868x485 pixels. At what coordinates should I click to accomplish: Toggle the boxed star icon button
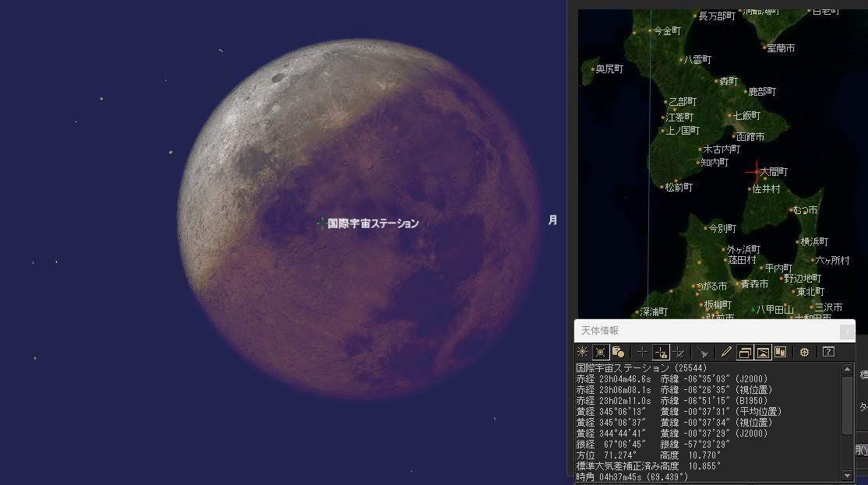[x=601, y=352]
